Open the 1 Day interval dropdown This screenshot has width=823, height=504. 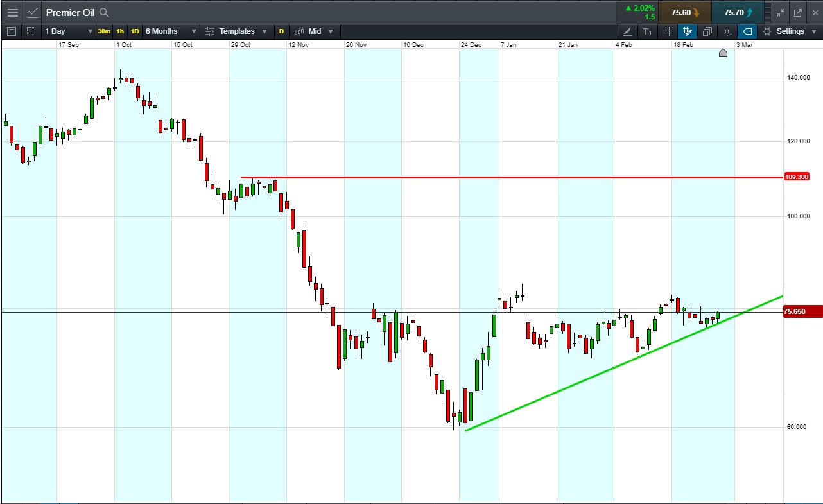[68, 31]
